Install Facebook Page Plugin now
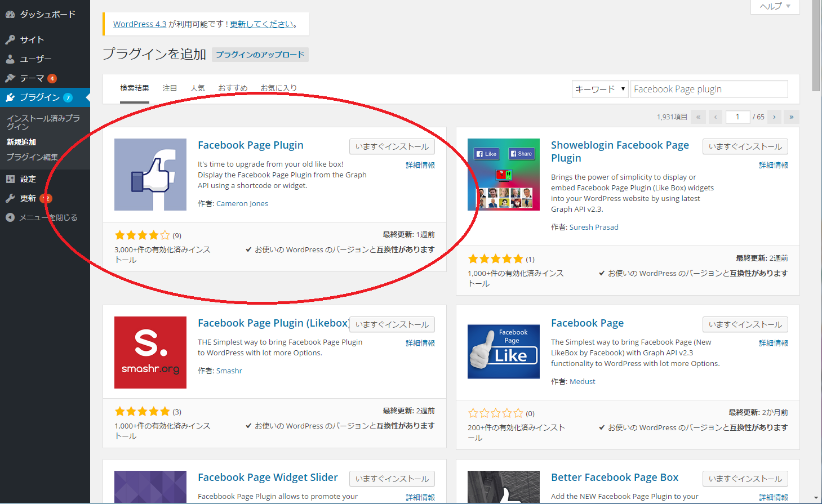Image resolution: width=822 pixels, height=504 pixels. point(392,146)
